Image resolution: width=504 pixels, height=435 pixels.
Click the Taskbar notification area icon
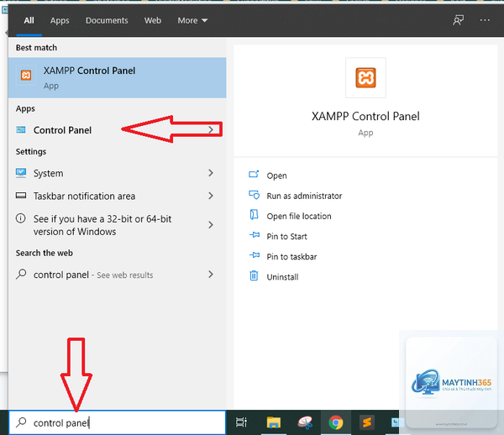(x=21, y=196)
